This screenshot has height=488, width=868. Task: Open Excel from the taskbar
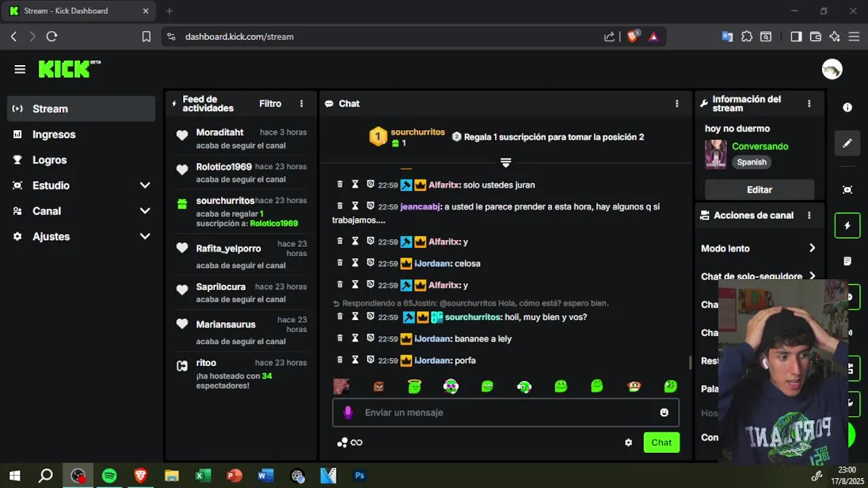203,476
